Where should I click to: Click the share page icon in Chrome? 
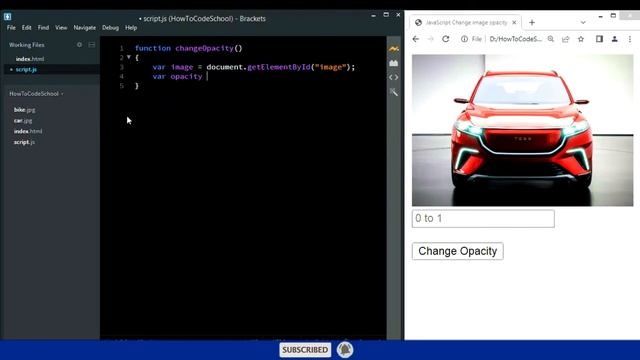point(565,39)
